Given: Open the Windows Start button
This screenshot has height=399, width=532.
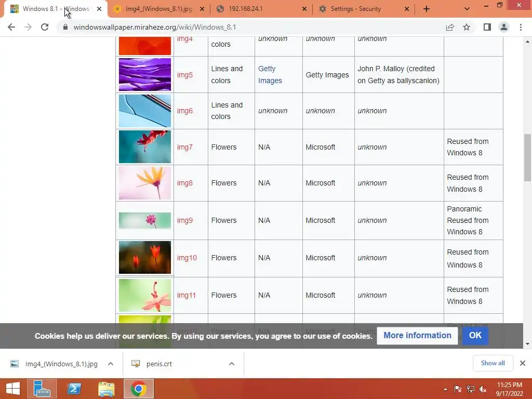Looking at the screenshot, I should (x=13, y=389).
